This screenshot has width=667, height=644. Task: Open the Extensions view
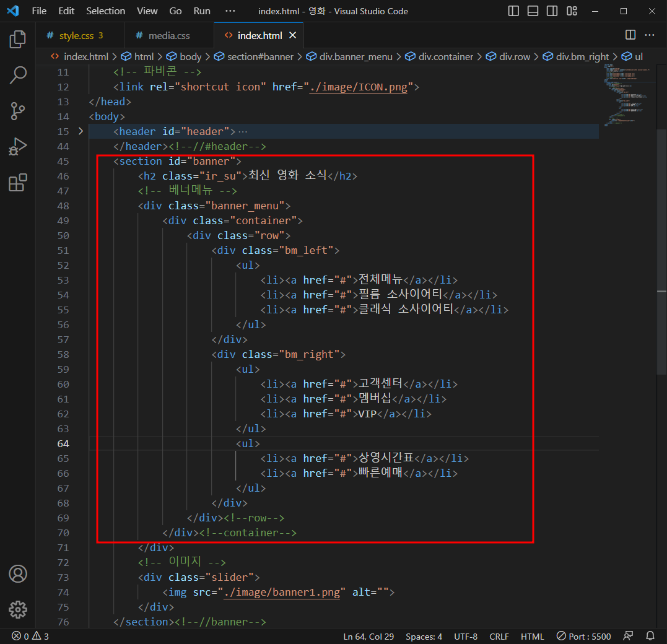(17, 183)
